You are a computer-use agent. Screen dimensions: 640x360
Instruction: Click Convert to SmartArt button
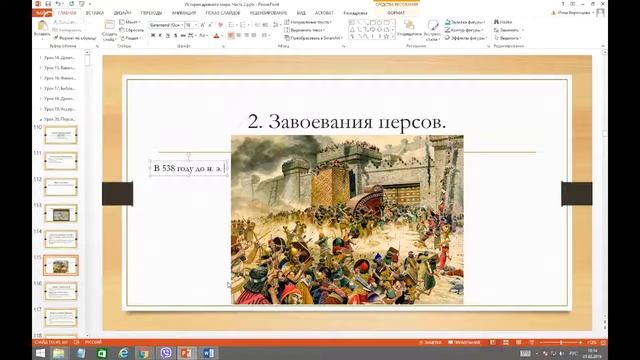[313, 38]
